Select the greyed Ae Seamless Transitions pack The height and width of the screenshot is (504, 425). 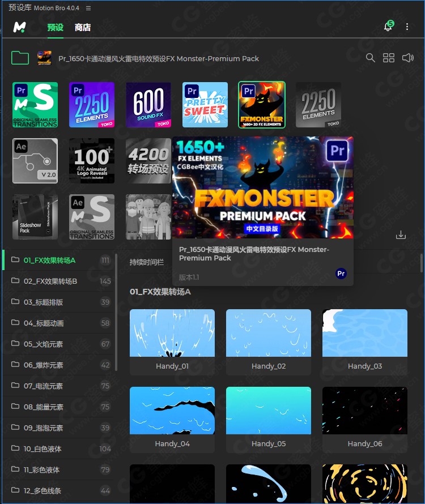click(x=92, y=217)
